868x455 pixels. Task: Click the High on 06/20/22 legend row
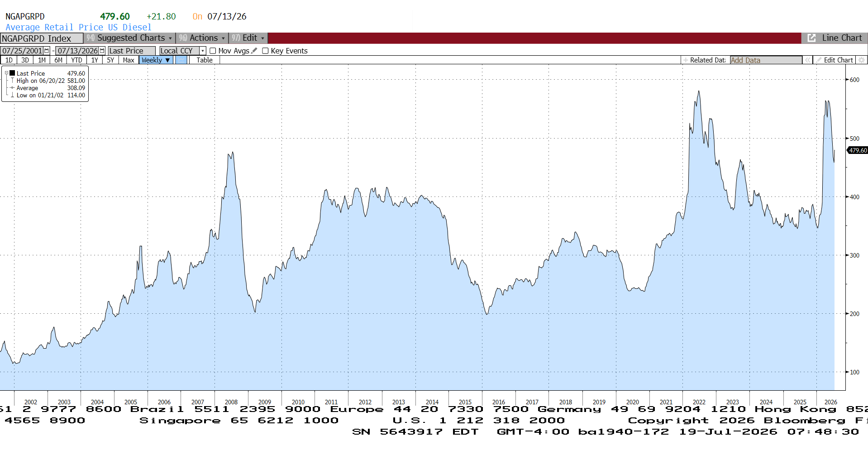(x=48, y=81)
